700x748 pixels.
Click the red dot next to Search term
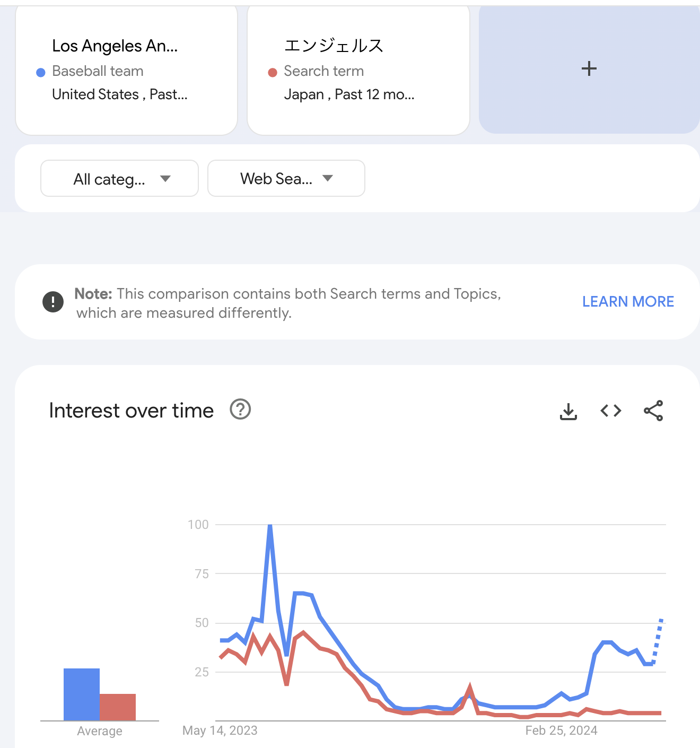(273, 73)
